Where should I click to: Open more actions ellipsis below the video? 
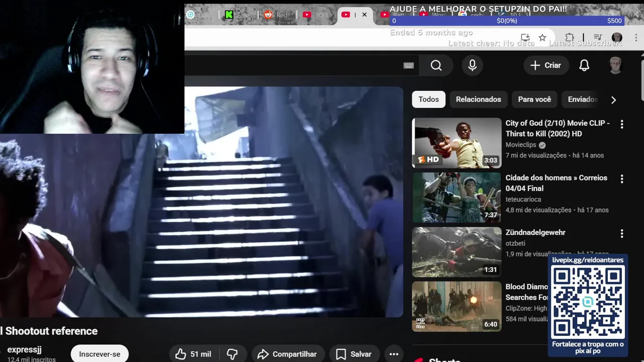click(x=394, y=354)
